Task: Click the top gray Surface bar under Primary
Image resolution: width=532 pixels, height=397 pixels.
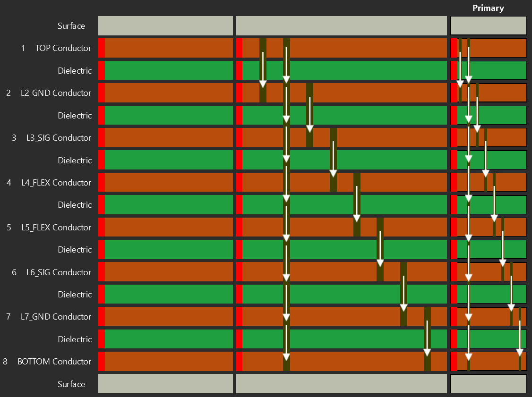Action: (x=488, y=25)
